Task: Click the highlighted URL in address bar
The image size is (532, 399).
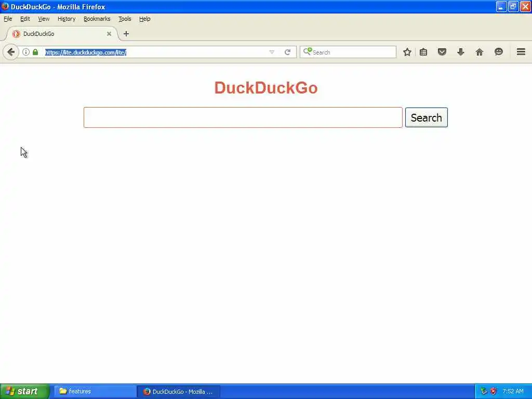Action: 86,52
